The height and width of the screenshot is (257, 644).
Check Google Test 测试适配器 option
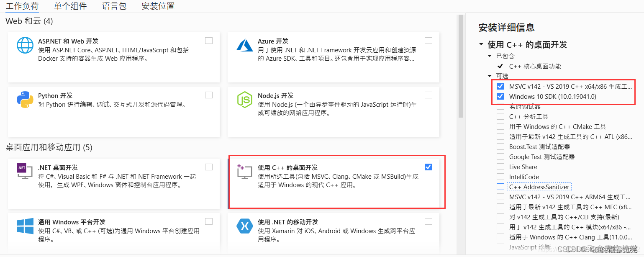(x=500, y=157)
